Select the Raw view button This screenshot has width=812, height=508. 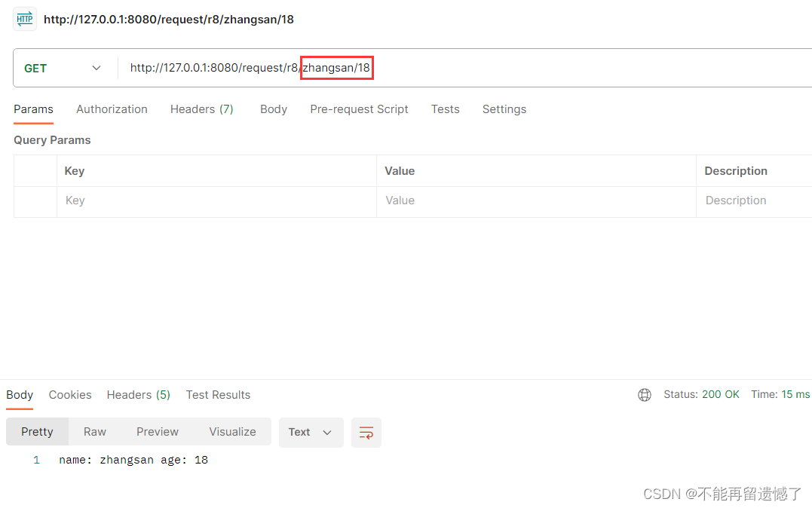click(x=95, y=432)
